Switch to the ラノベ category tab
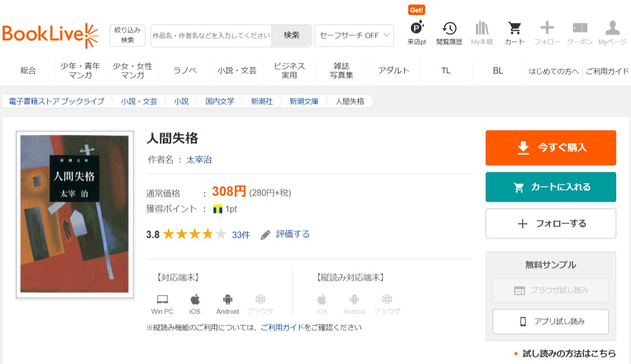 (185, 70)
